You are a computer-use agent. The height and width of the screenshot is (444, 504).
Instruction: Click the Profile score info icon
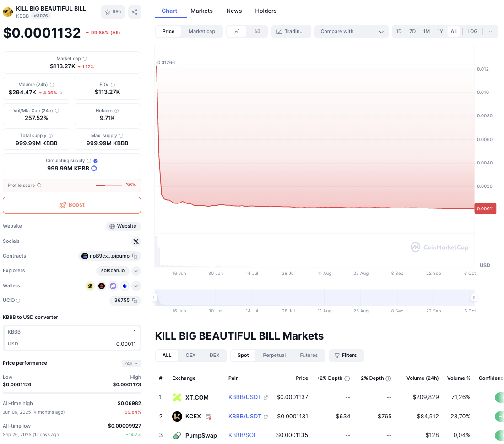point(39,185)
